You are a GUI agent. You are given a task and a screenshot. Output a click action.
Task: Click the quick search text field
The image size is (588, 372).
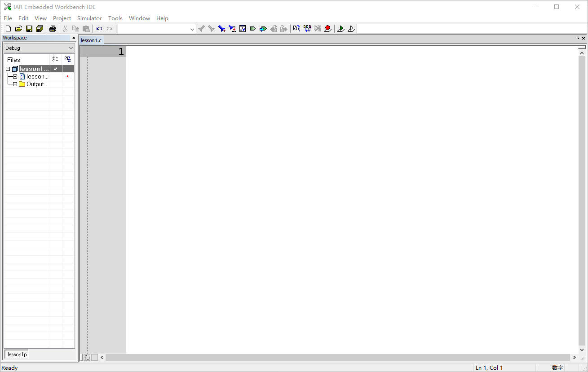click(153, 29)
